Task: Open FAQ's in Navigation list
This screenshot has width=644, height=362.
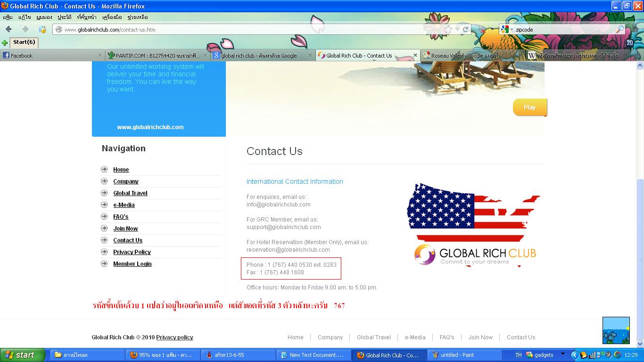Action: point(121,217)
